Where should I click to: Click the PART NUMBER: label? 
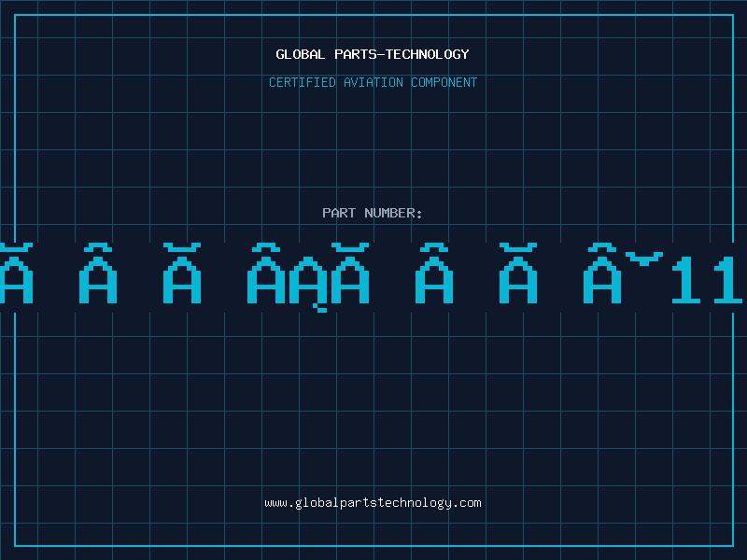(x=373, y=213)
